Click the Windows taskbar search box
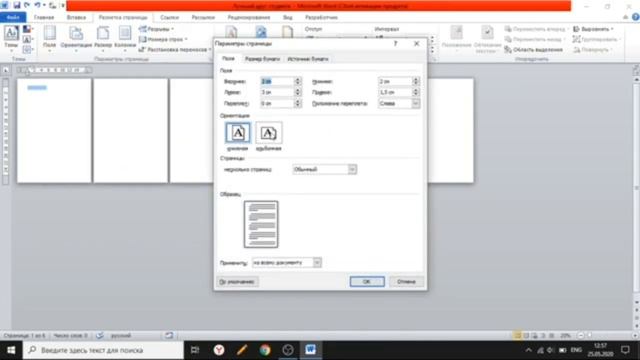640x360 pixels. pyautogui.click(x=103, y=350)
